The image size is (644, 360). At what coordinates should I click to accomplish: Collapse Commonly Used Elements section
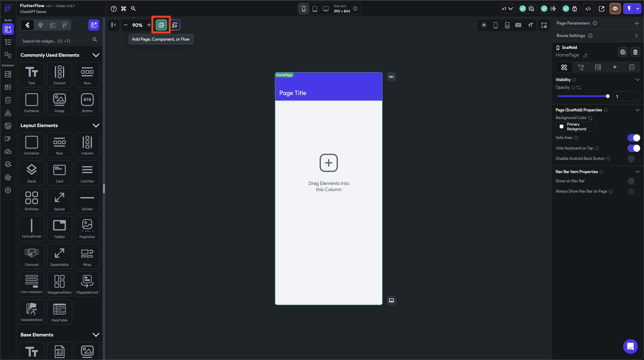(x=96, y=55)
